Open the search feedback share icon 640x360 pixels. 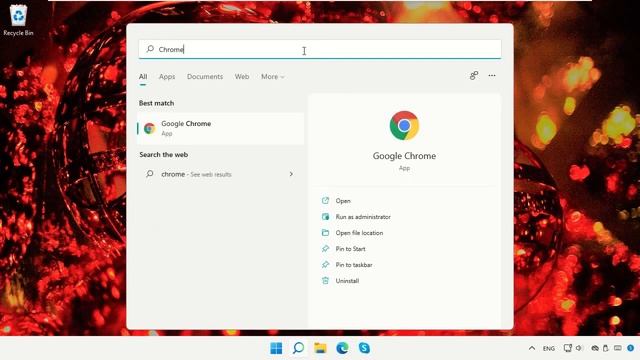pyautogui.click(x=473, y=76)
